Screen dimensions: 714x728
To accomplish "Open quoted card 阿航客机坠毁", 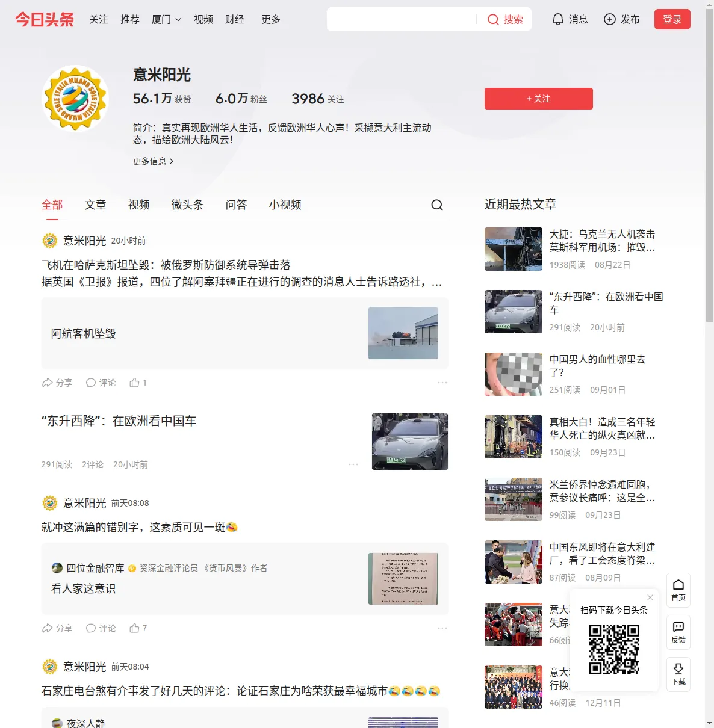I will coord(245,333).
